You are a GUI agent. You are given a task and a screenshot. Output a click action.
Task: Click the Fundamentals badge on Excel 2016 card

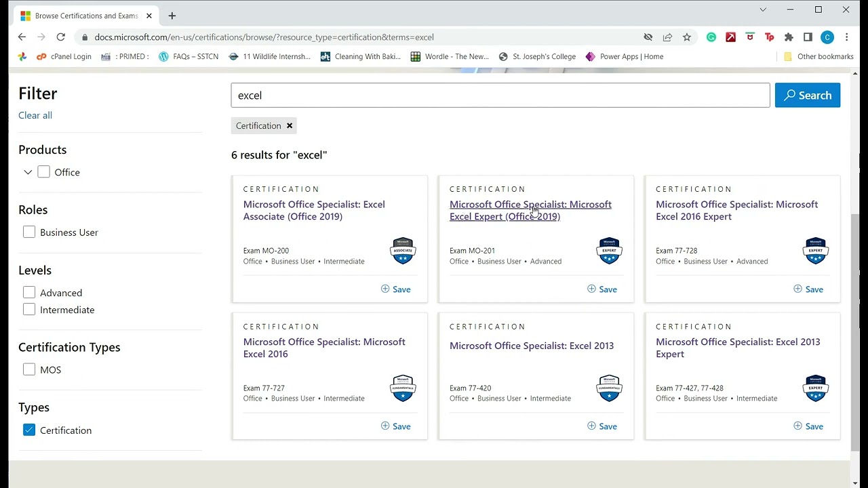[x=403, y=388]
